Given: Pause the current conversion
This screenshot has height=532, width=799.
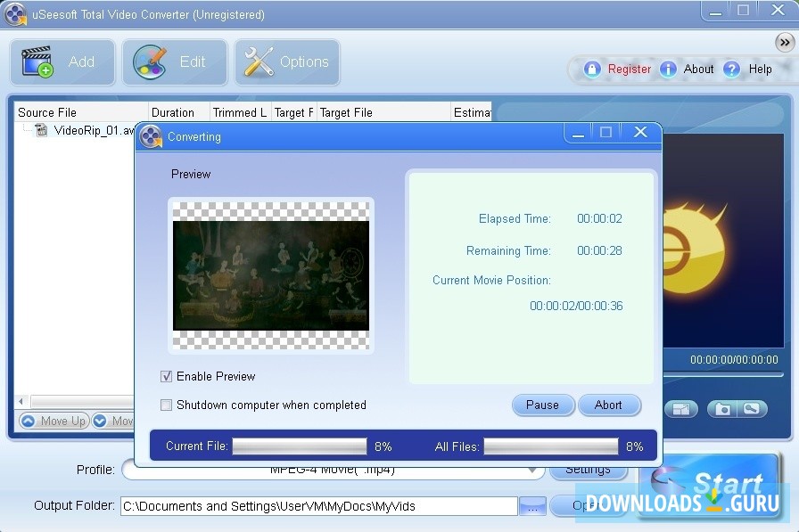Looking at the screenshot, I should pyautogui.click(x=543, y=405).
